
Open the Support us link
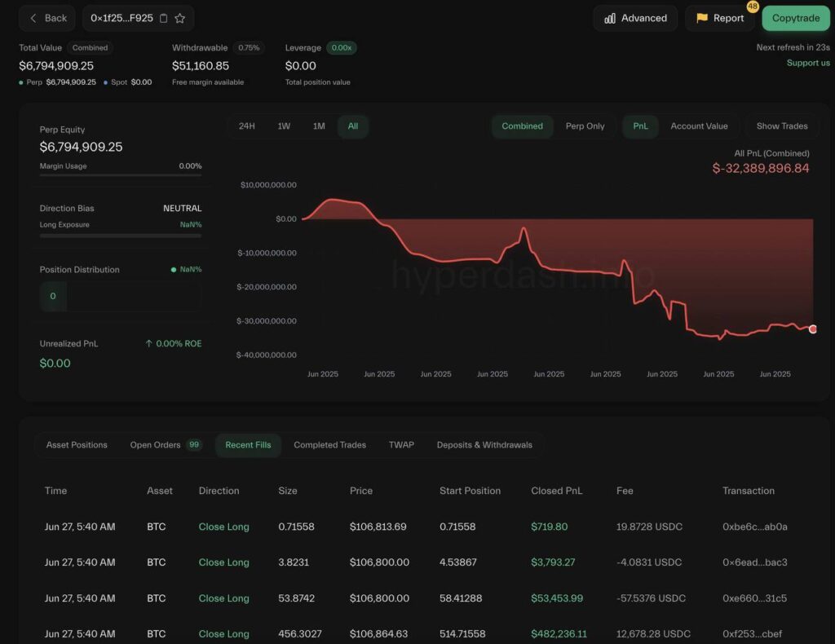coord(807,63)
